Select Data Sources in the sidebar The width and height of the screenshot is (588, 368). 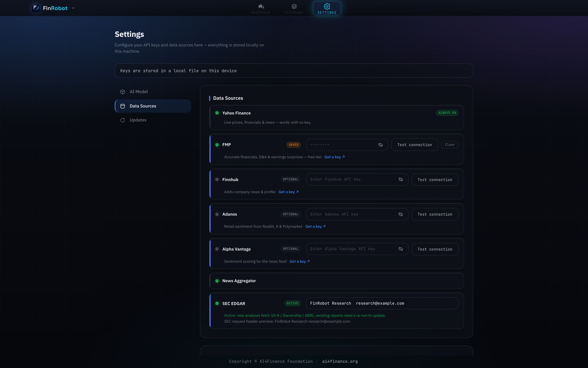(x=153, y=106)
